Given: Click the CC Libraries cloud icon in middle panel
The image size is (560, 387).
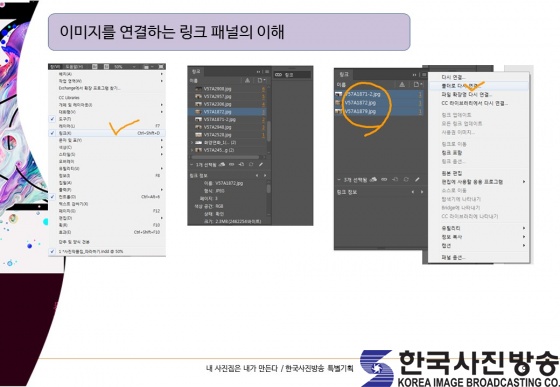Looking at the screenshot, I should pos(222,165).
